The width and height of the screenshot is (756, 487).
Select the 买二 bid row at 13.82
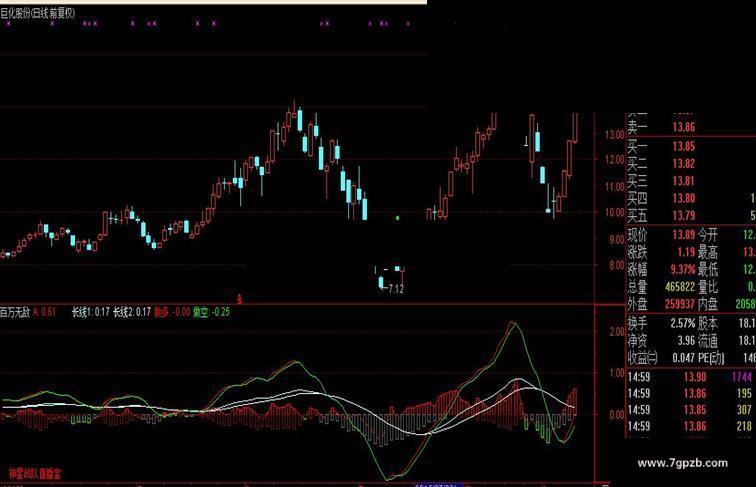tap(691, 163)
